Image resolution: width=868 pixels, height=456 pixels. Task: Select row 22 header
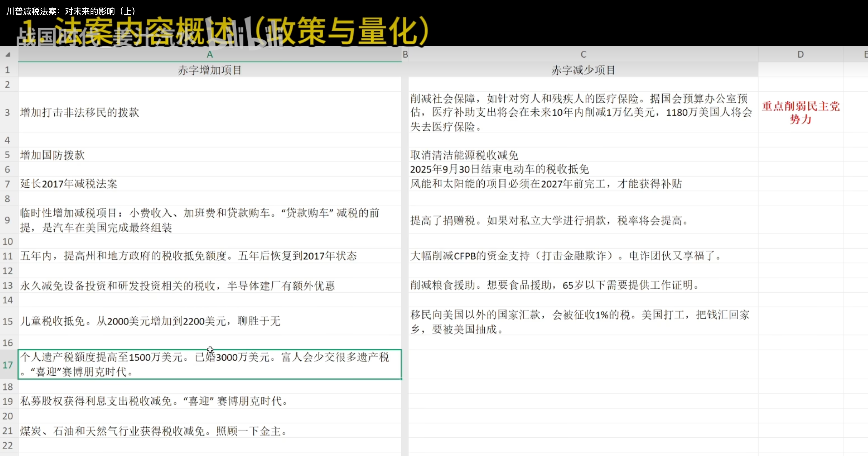(x=8, y=445)
